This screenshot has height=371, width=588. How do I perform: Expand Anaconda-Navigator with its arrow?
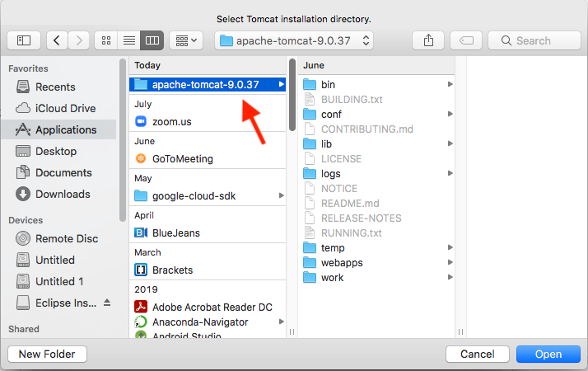[281, 322]
